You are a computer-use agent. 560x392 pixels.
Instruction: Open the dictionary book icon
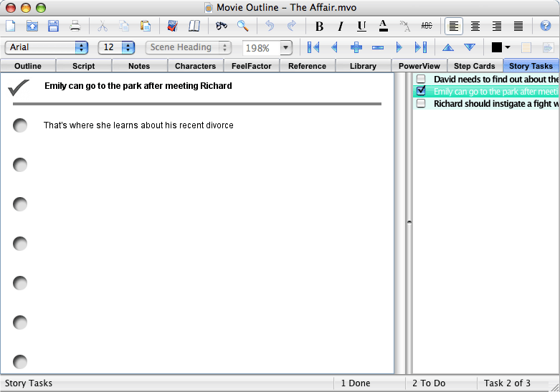point(173,26)
